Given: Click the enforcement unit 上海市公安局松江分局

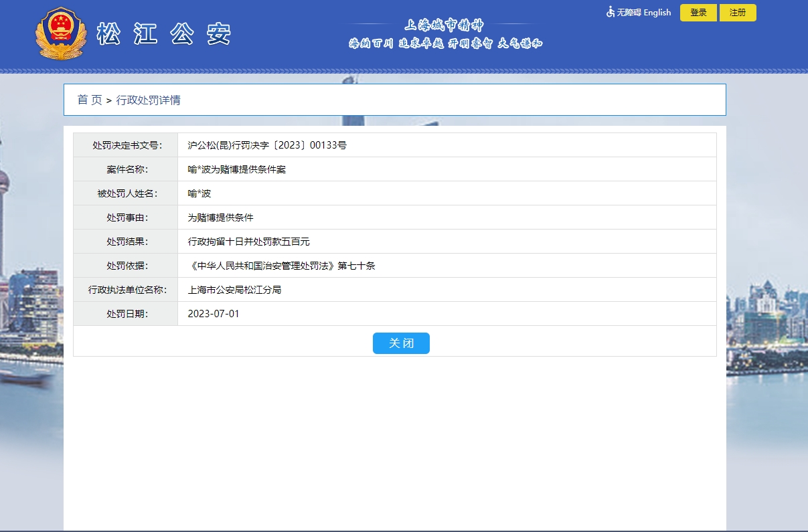Looking at the screenshot, I should click(x=234, y=290).
